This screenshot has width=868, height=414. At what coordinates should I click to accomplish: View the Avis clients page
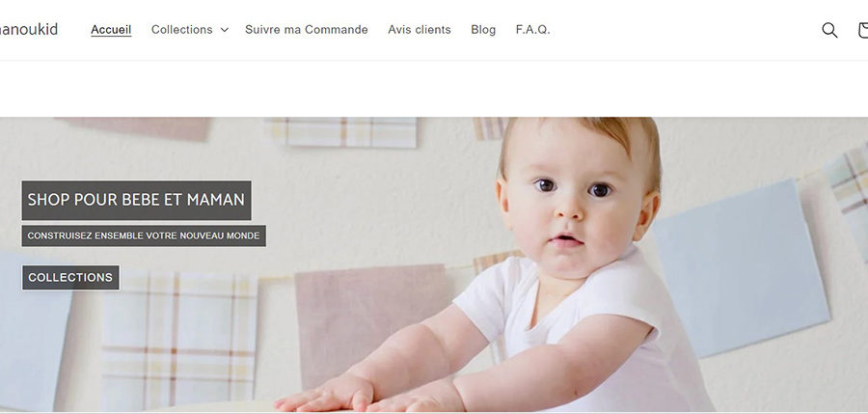(420, 29)
